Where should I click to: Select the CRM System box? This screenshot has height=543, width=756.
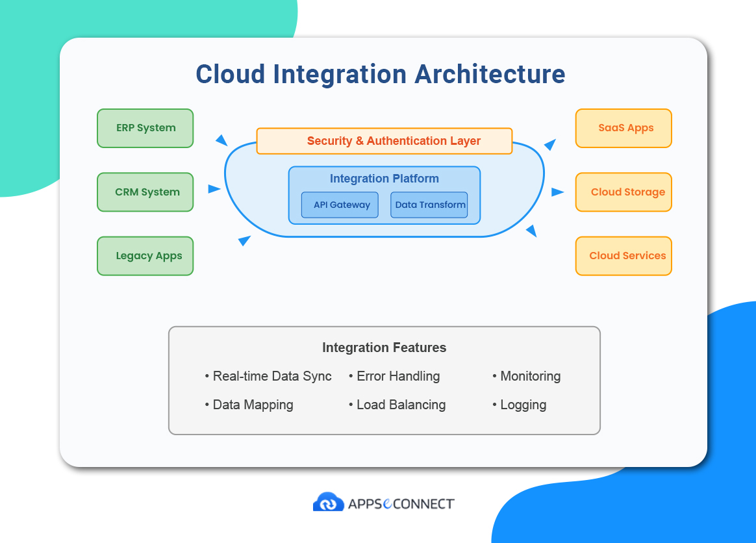(x=145, y=192)
